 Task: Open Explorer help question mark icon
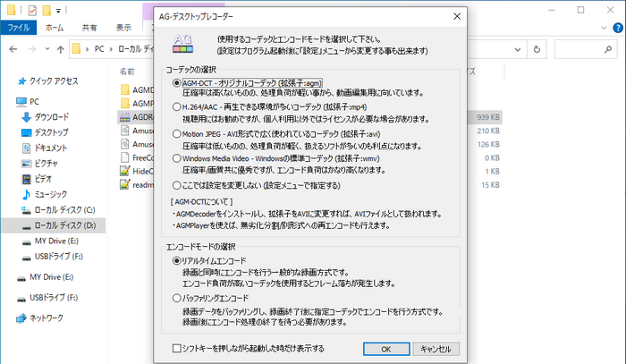[x=618, y=28]
